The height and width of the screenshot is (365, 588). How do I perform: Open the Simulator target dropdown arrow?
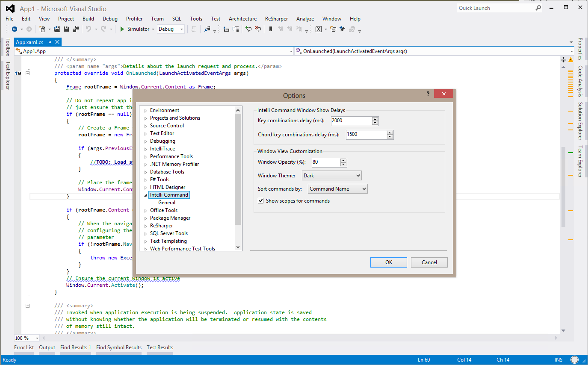[x=153, y=29]
